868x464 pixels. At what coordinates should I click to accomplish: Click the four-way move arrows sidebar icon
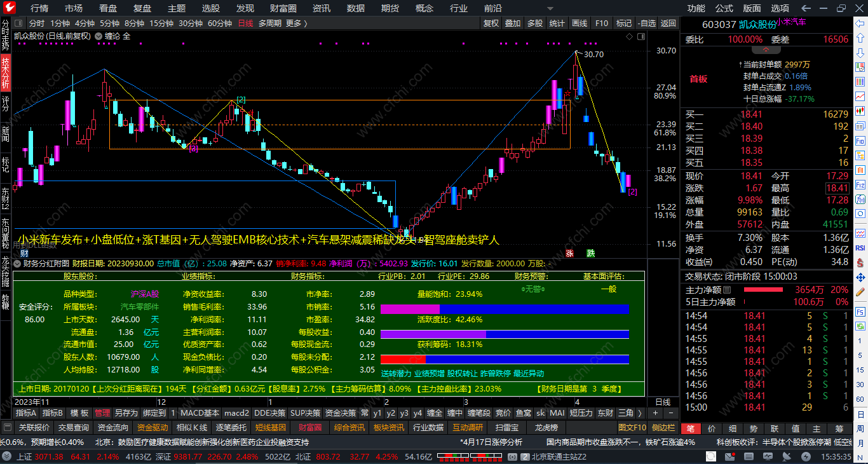860,278
